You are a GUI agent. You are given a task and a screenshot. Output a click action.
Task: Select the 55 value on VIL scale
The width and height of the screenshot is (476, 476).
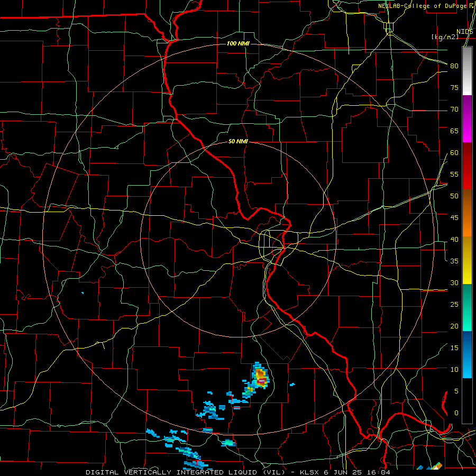454,174
